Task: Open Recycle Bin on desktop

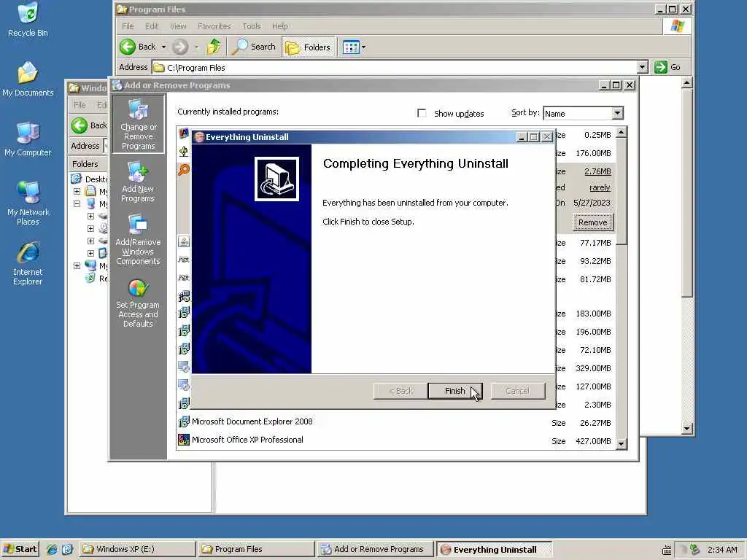Action: click(28, 20)
